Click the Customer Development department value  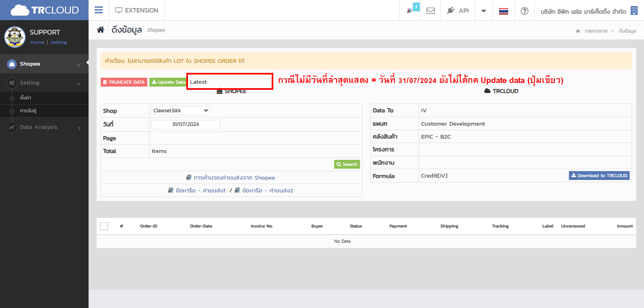tap(453, 124)
